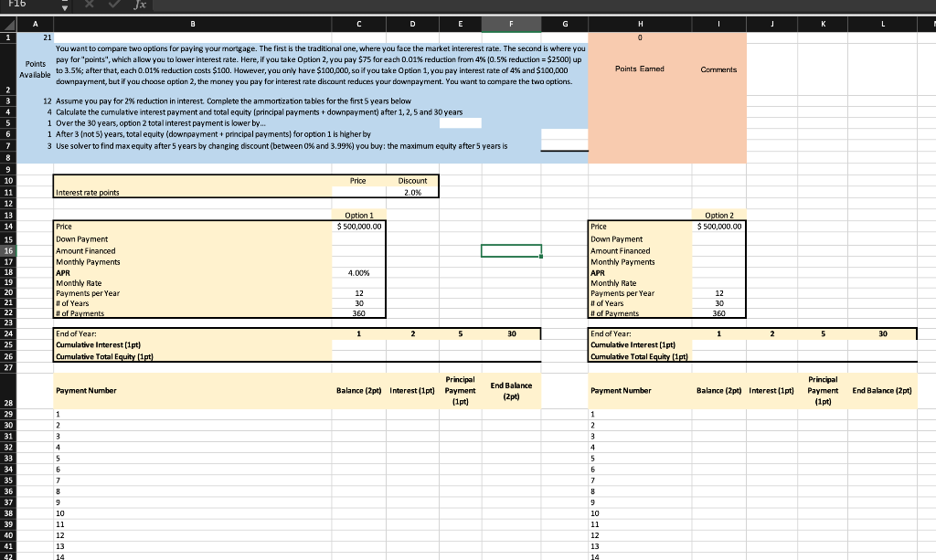Image resolution: width=936 pixels, height=560 pixels.
Task: Select column K header
Action: [x=823, y=25]
